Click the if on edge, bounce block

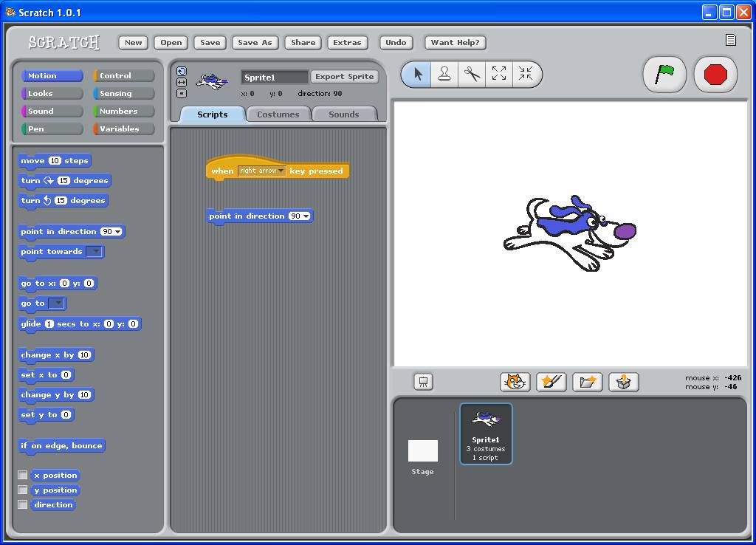point(62,445)
